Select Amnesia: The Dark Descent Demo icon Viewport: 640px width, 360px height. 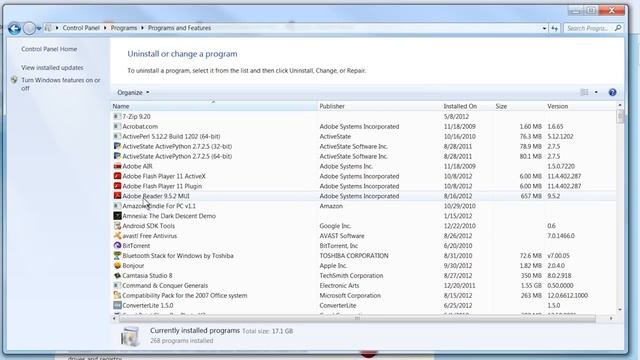point(117,216)
